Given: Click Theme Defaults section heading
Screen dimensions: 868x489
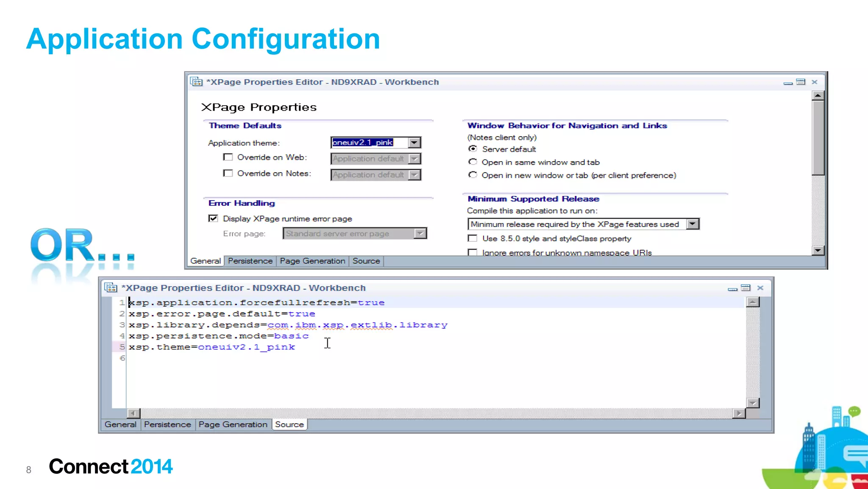Looking at the screenshot, I should (x=245, y=126).
